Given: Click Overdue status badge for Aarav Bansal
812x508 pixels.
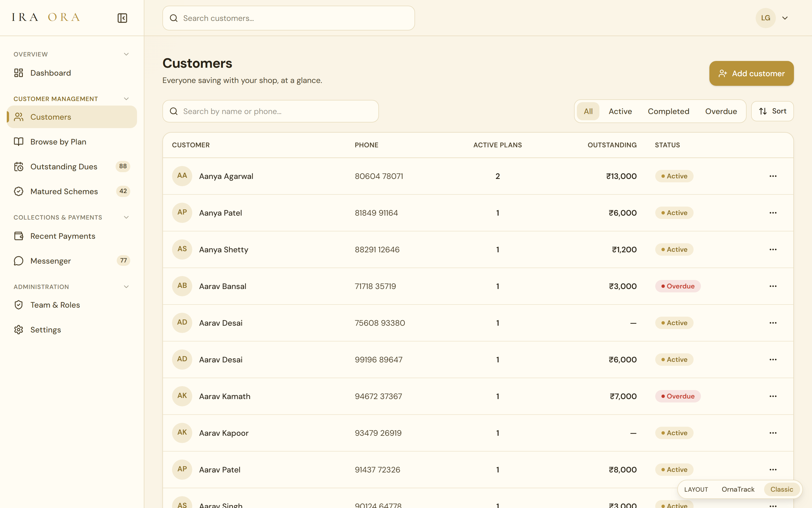Looking at the screenshot, I should pos(678,286).
